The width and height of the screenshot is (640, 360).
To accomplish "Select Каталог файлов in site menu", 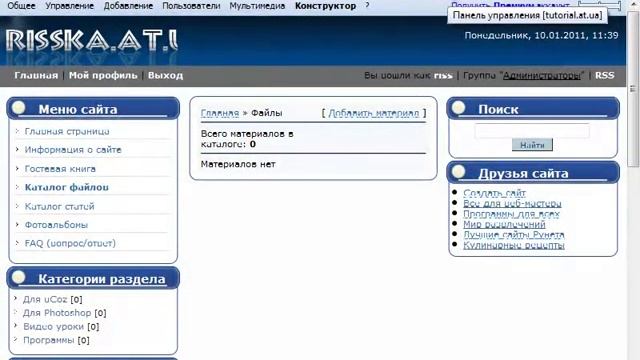I will click(67, 187).
